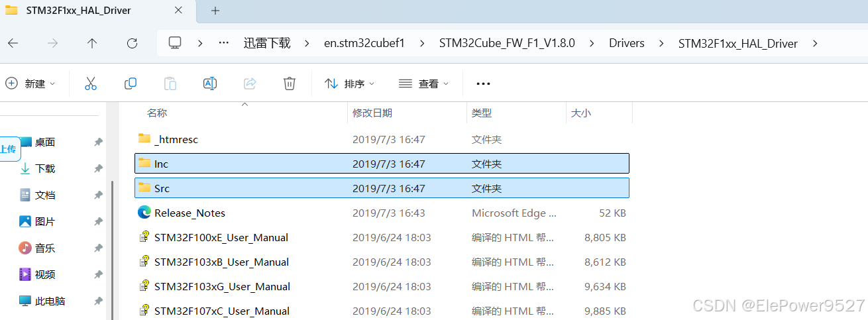Click the This PC monitor icon in address bar
The height and width of the screenshot is (320, 868).
pos(175,43)
